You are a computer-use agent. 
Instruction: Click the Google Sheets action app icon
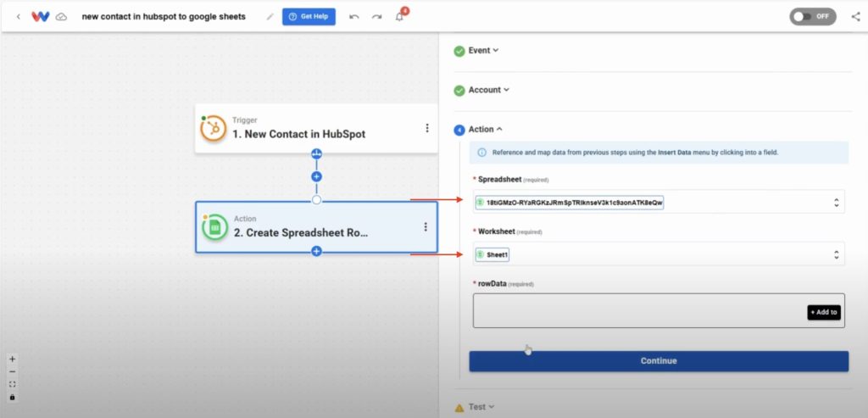click(214, 227)
